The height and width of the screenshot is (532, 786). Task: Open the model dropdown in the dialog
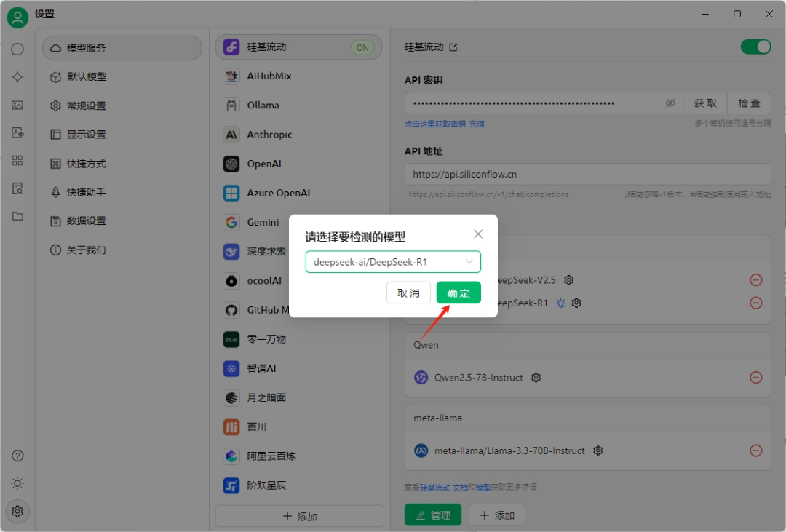tap(393, 262)
